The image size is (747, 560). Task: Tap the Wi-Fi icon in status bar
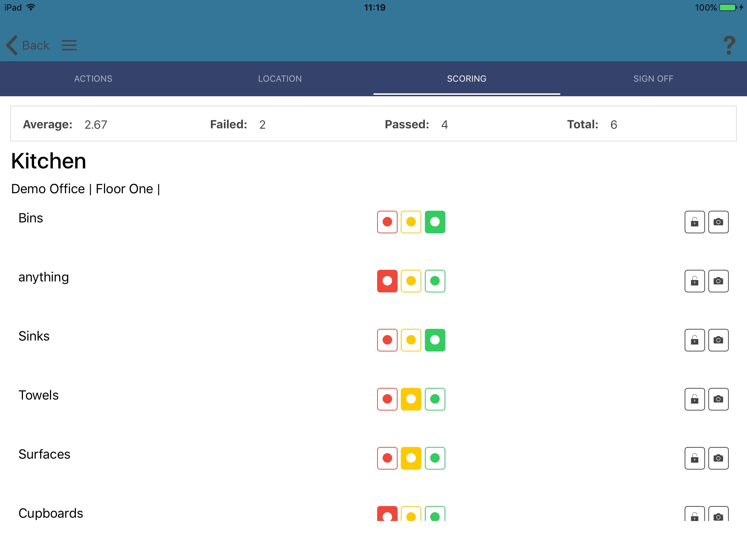point(31,7)
